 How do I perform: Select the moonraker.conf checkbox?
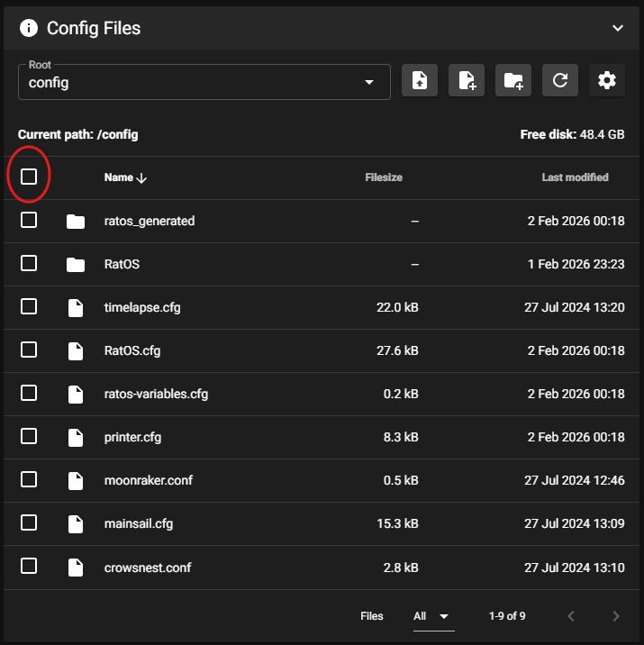29,479
